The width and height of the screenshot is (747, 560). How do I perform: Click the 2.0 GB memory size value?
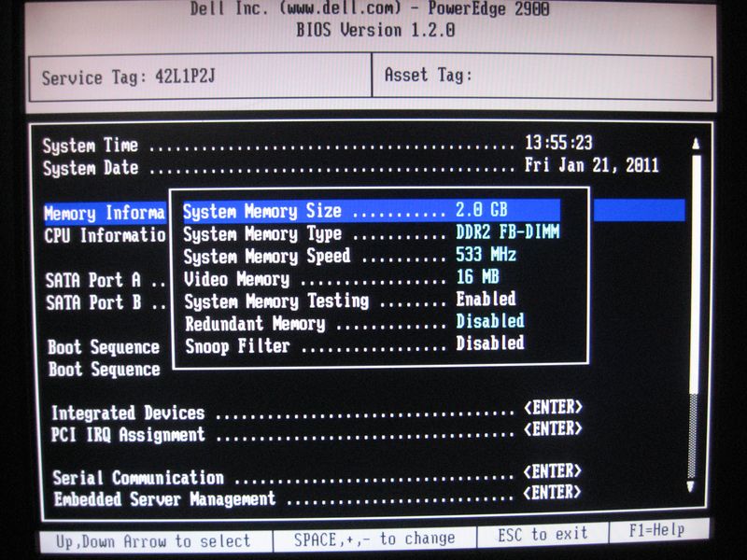coord(482,209)
